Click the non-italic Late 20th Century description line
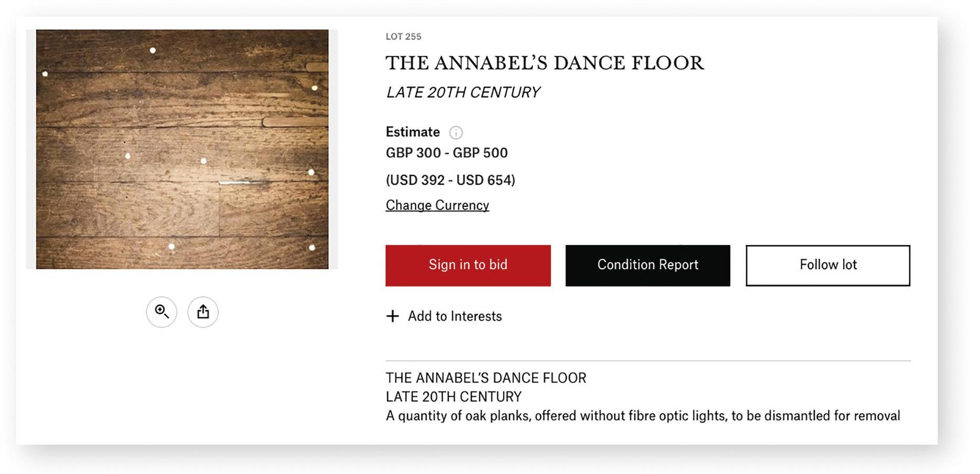980x474 pixels. (x=454, y=397)
